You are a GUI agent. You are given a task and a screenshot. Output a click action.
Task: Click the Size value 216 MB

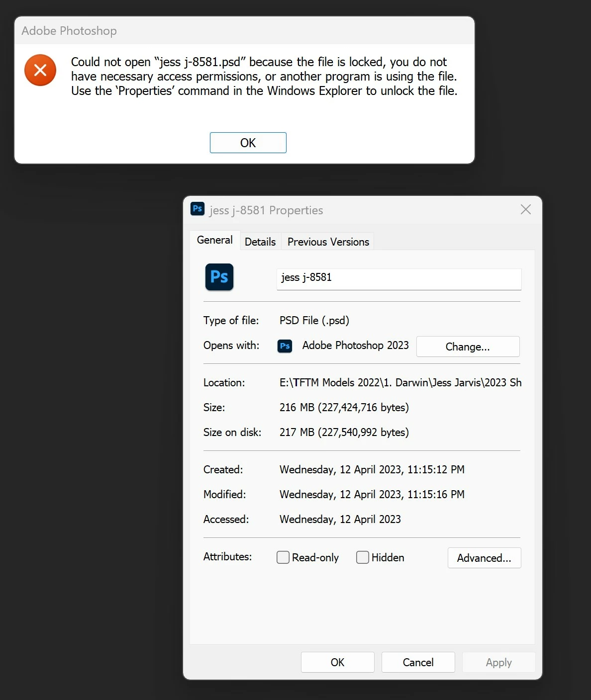[x=344, y=407]
